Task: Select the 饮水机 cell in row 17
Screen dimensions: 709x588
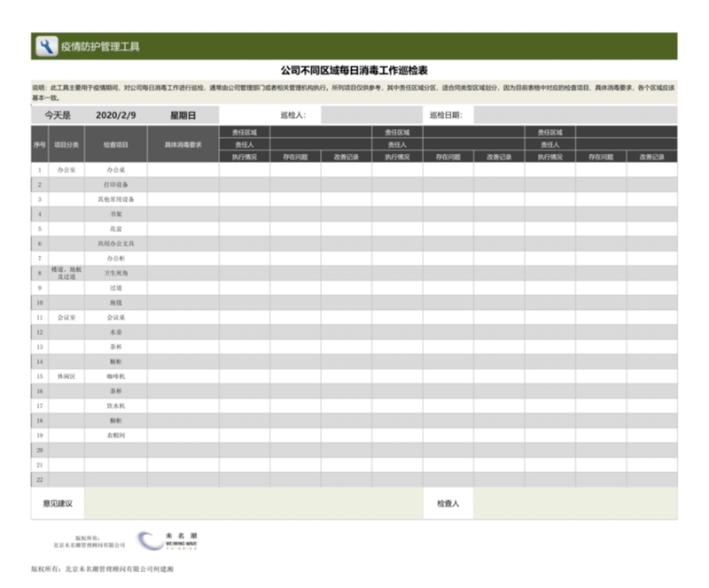Action: pyautogui.click(x=115, y=406)
